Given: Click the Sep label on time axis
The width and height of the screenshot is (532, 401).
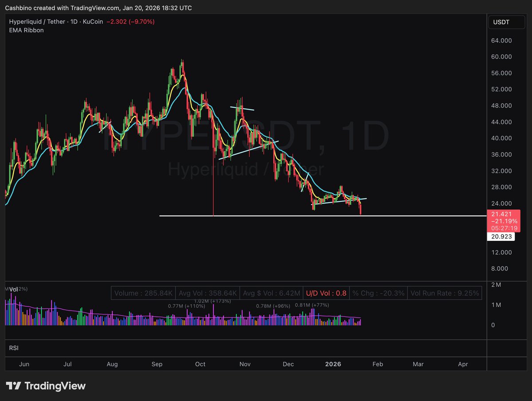Looking at the screenshot, I should [x=157, y=364].
